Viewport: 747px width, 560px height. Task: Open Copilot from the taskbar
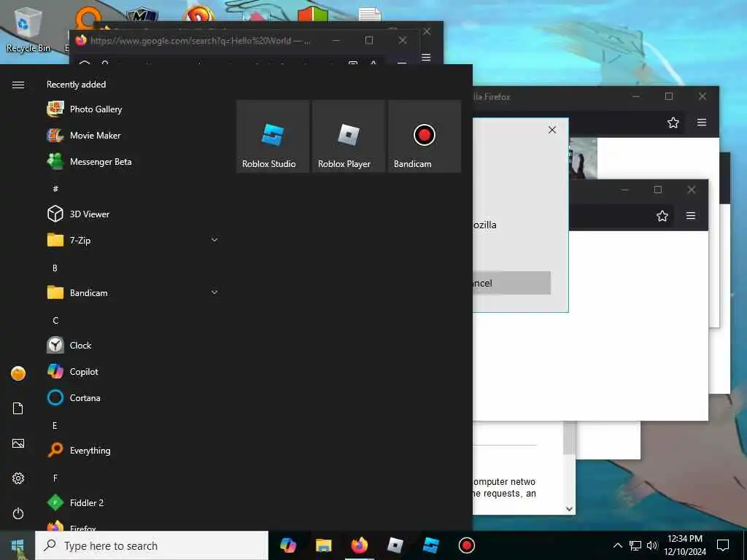click(x=287, y=545)
